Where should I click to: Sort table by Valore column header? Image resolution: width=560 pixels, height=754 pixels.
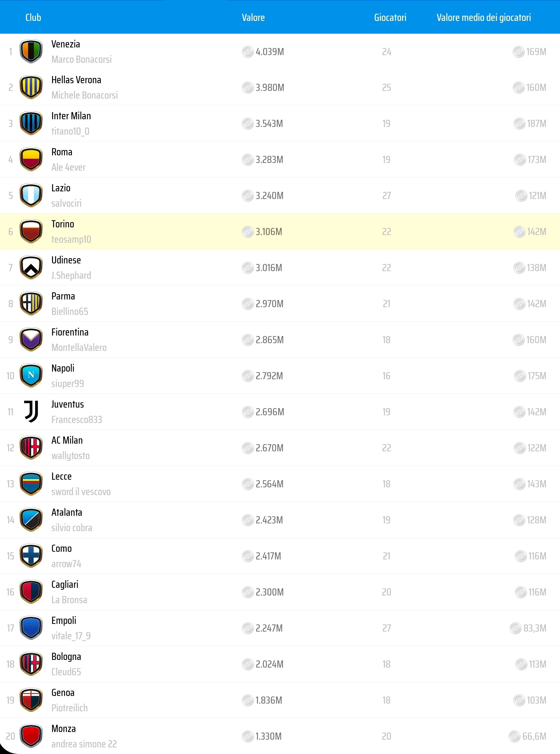click(x=253, y=17)
